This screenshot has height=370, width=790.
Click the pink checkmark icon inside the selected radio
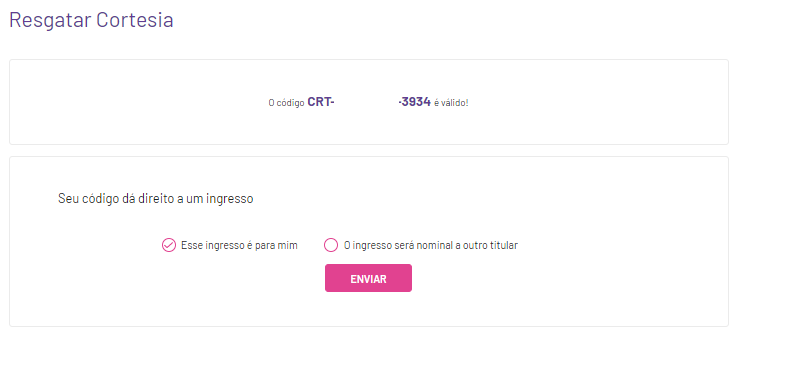click(169, 245)
